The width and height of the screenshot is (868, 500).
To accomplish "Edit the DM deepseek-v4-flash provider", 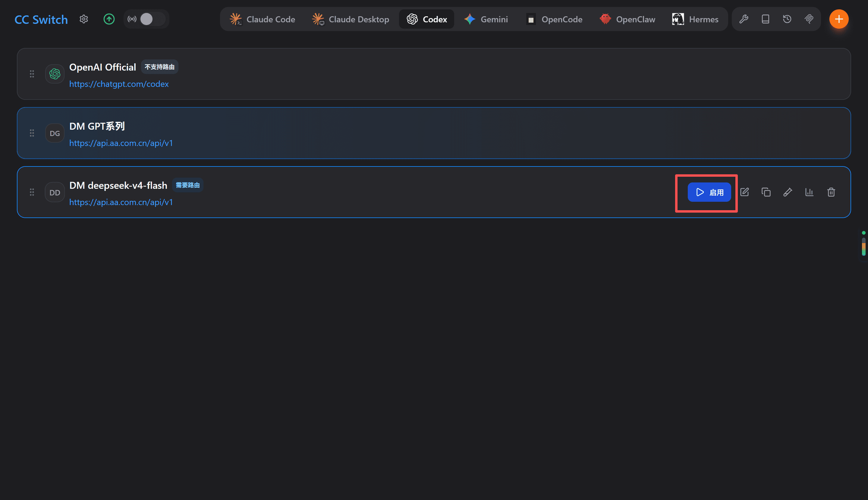I will pos(744,192).
